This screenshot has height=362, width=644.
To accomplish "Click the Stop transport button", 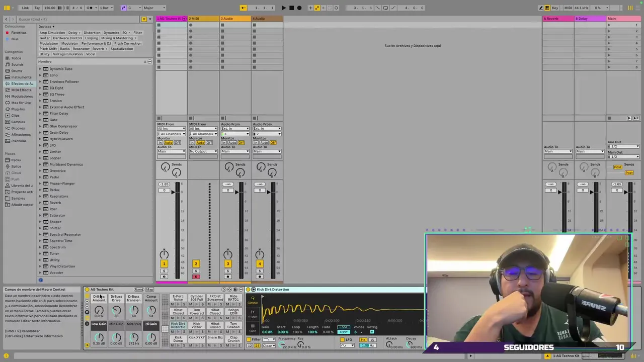I will [291, 8].
